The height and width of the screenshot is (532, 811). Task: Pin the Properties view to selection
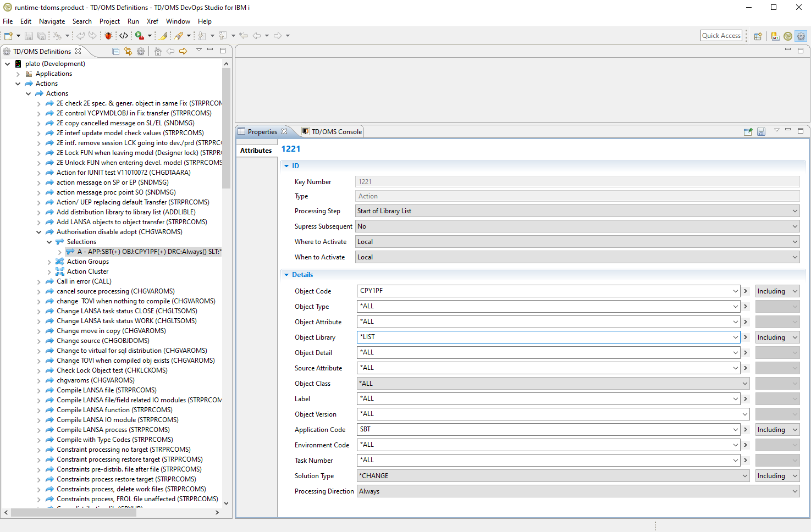pyautogui.click(x=748, y=132)
